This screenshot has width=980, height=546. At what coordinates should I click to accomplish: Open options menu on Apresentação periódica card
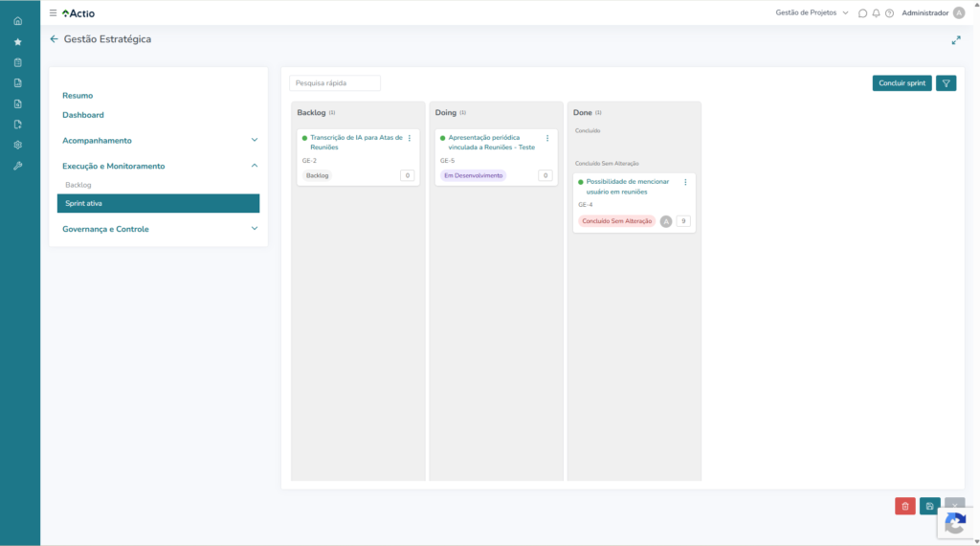click(x=547, y=138)
